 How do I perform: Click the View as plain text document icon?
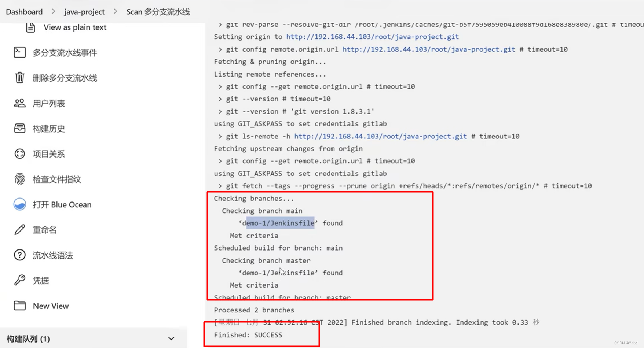30,27
